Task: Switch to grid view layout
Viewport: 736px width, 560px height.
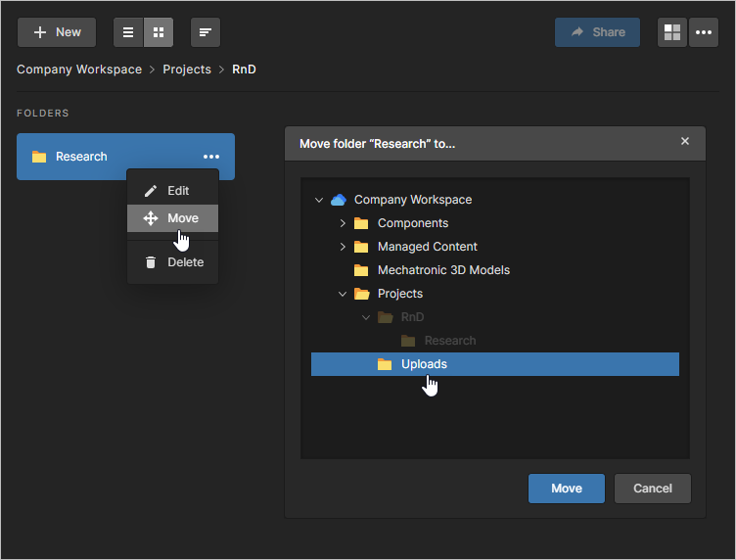Action: coord(159,32)
